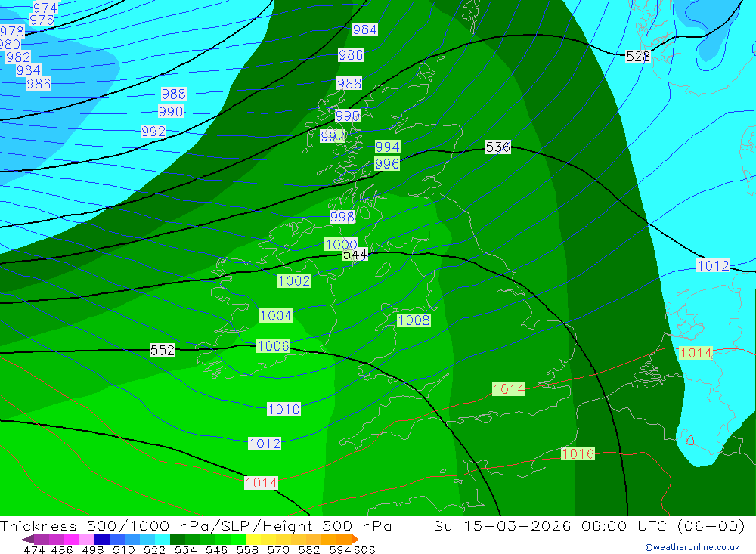Click the '1000' isobar label

pyautogui.click(x=342, y=244)
